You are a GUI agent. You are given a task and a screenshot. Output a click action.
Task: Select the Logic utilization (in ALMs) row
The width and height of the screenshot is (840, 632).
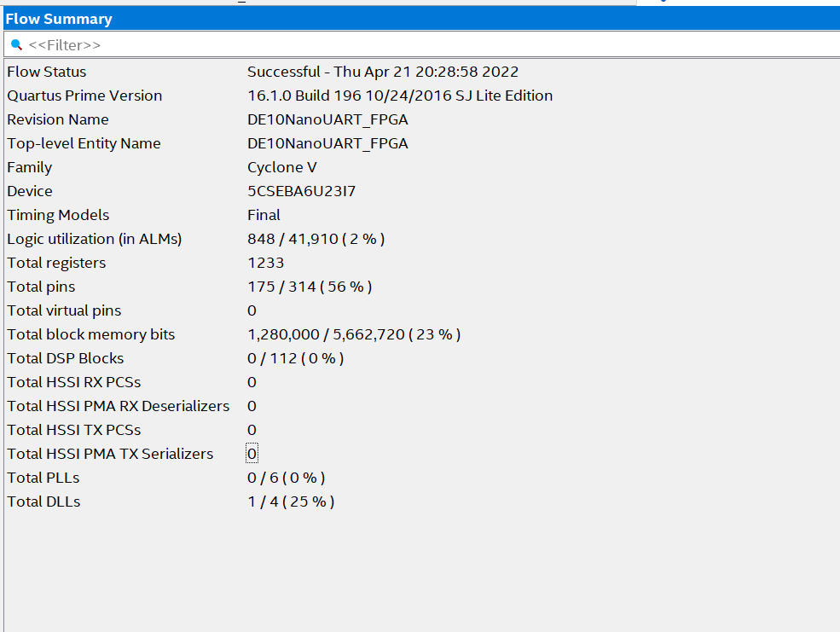[x=422, y=239]
